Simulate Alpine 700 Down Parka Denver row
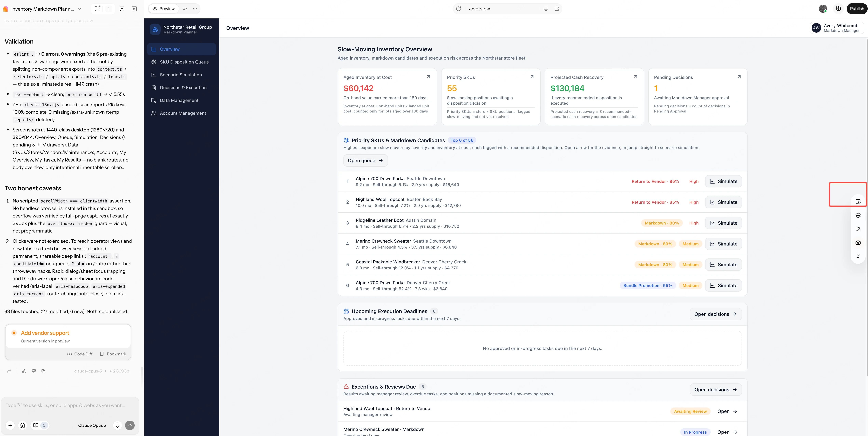This screenshot has height=436, width=868. (723, 285)
